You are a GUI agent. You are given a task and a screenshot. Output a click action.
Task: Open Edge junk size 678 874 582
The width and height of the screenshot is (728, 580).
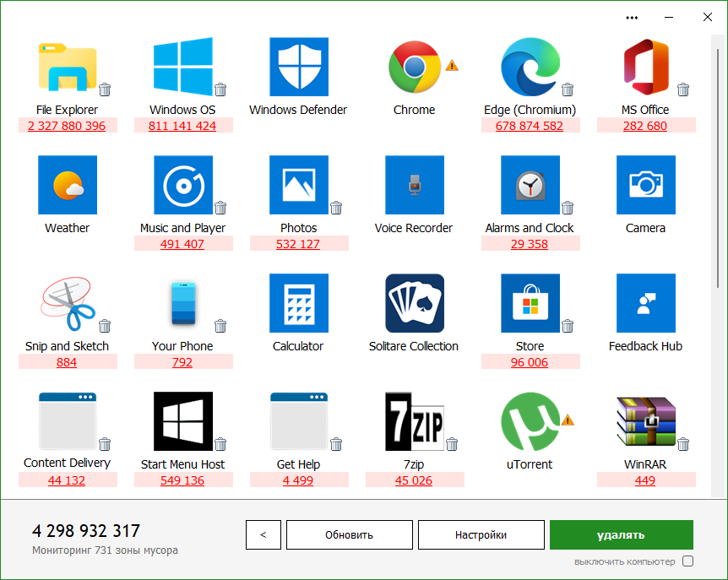pyautogui.click(x=530, y=126)
